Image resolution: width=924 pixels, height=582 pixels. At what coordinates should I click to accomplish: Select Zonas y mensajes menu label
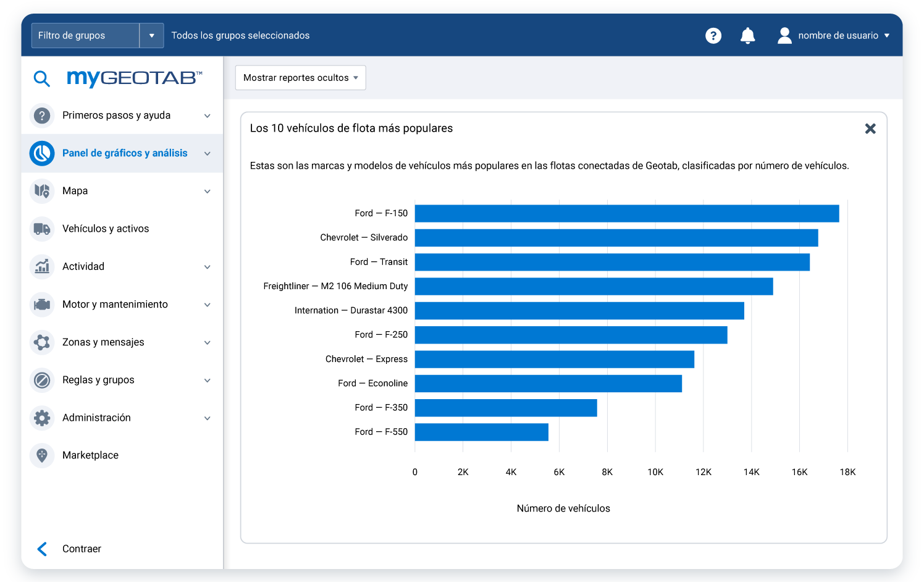click(x=103, y=342)
